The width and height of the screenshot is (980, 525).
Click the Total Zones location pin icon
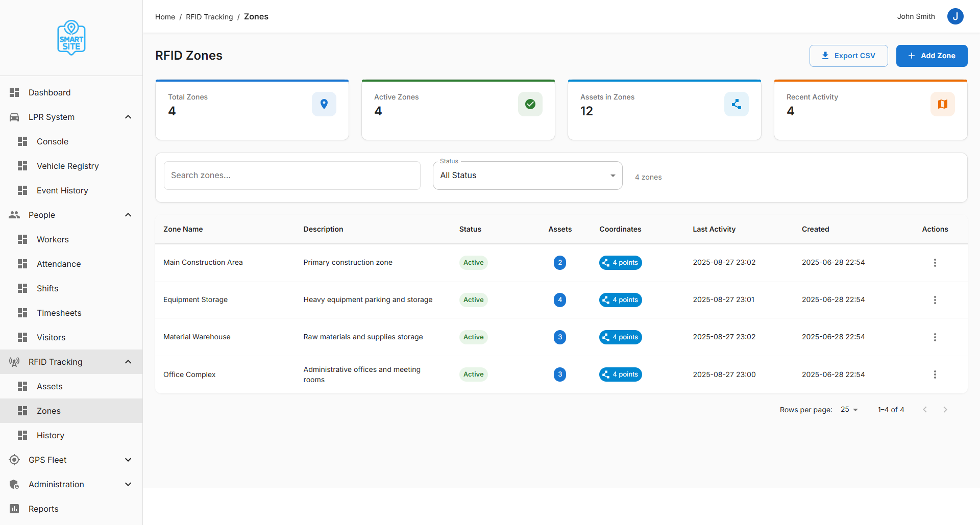(324, 104)
